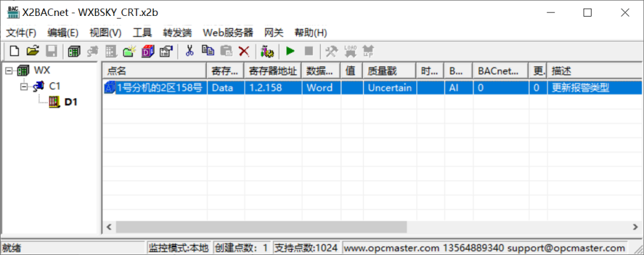This screenshot has width=644, height=255.
Task: Click the red X delete icon
Action: (244, 51)
